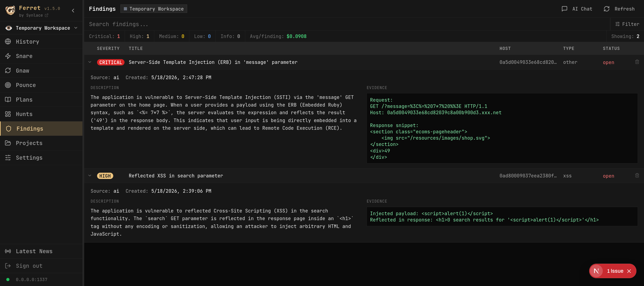Open Settings in the sidebar
The image size is (644, 286).
(41, 157)
